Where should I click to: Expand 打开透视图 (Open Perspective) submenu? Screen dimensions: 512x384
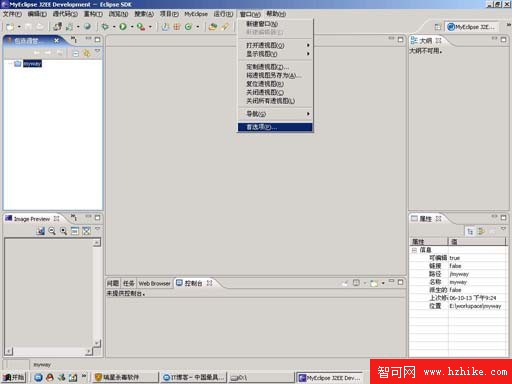coord(275,45)
